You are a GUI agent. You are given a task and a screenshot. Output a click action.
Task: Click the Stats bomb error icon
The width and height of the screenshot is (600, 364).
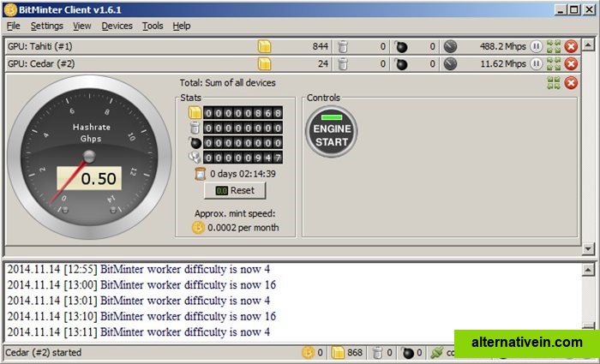tap(195, 142)
